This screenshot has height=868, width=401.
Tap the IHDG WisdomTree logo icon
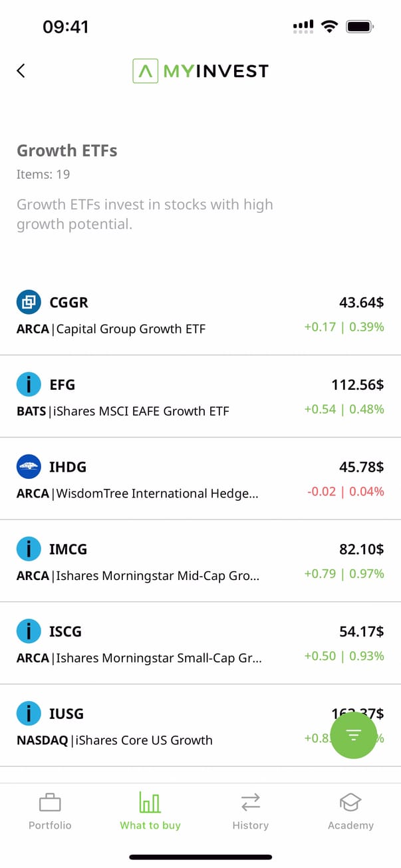pos(29,467)
